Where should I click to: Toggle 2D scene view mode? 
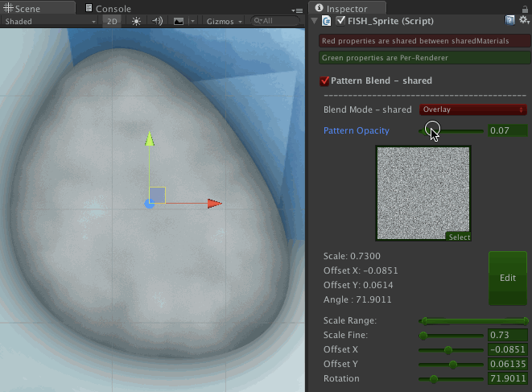pyautogui.click(x=113, y=22)
